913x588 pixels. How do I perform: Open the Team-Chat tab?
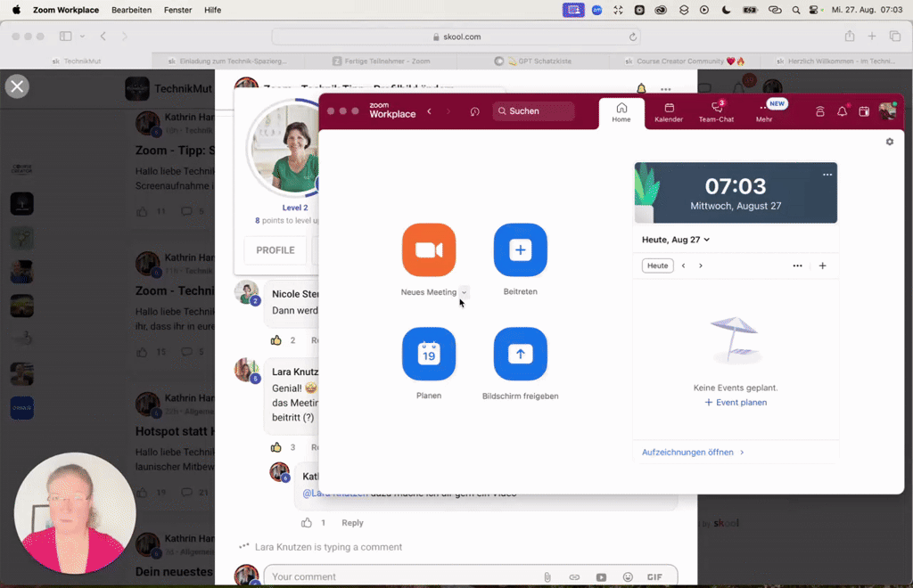pyautogui.click(x=716, y=113)
